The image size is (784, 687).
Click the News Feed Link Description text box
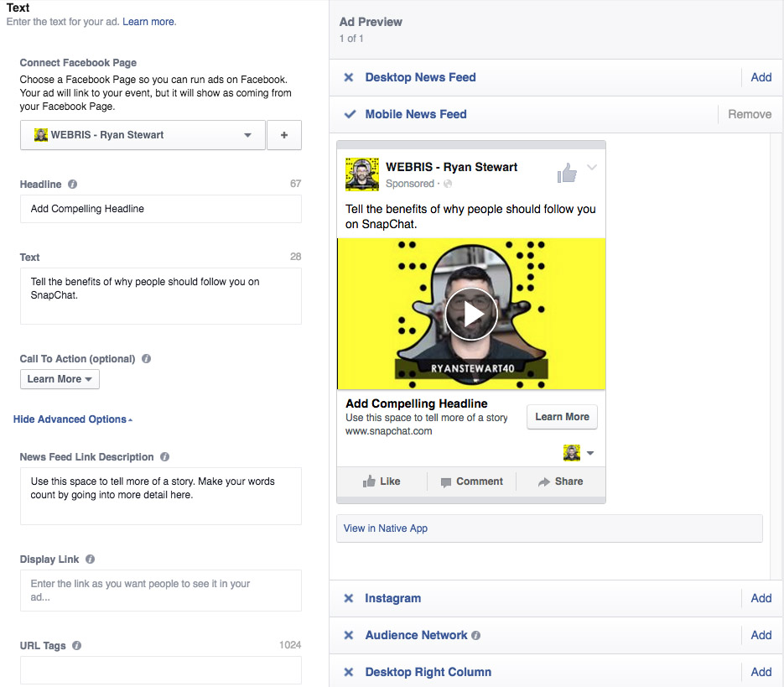click(160, 497)
